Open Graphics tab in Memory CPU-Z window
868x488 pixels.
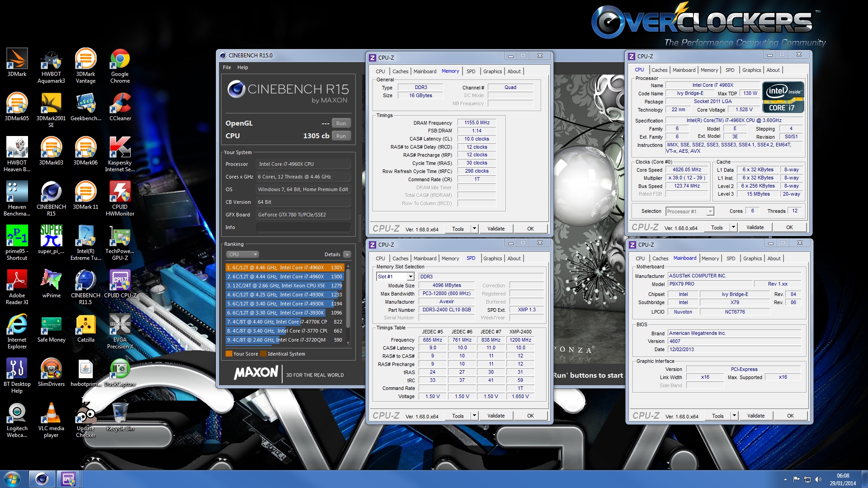point(492,71)
